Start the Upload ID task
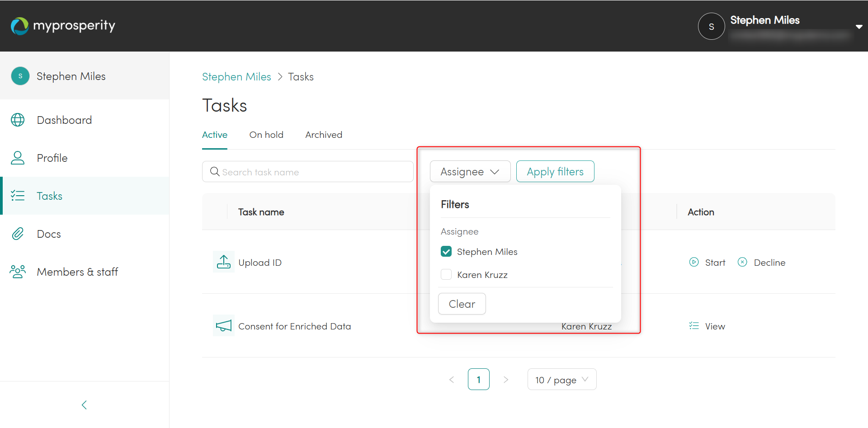 coord(707,263)
